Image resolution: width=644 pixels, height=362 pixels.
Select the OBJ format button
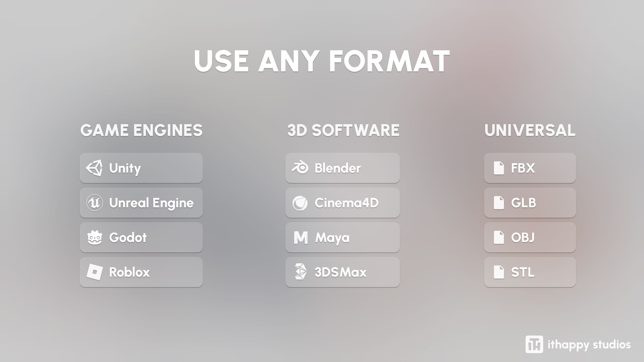[x=530, y=237]
